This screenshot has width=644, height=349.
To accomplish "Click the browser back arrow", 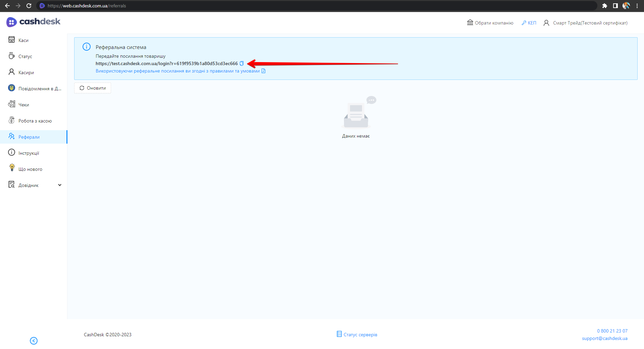I will point(7,6).
